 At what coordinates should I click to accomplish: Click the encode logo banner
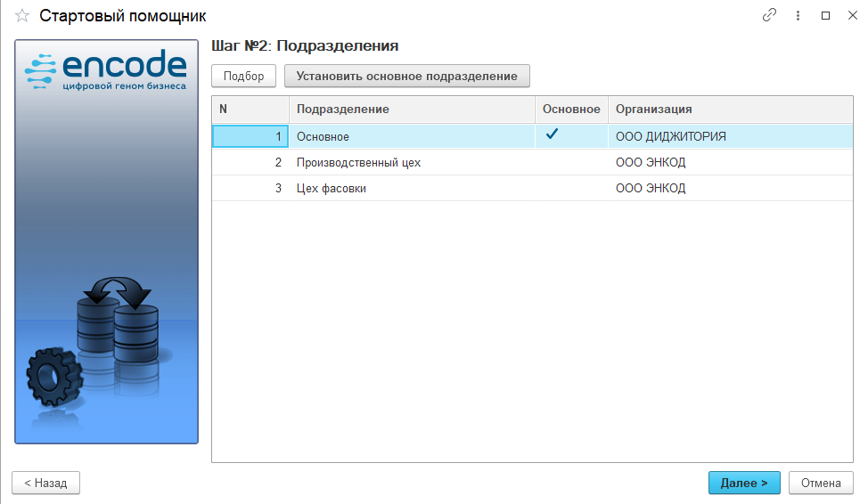click(106, 69)
